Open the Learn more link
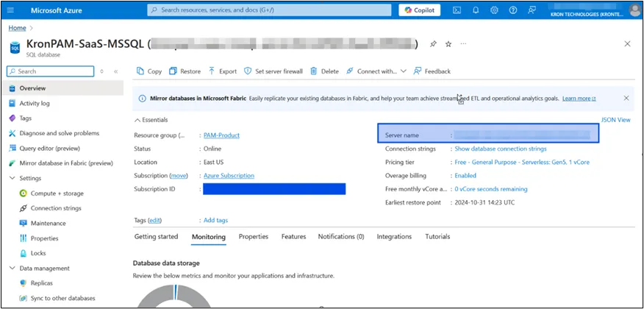The image size is (644, 309). point(579,99)
